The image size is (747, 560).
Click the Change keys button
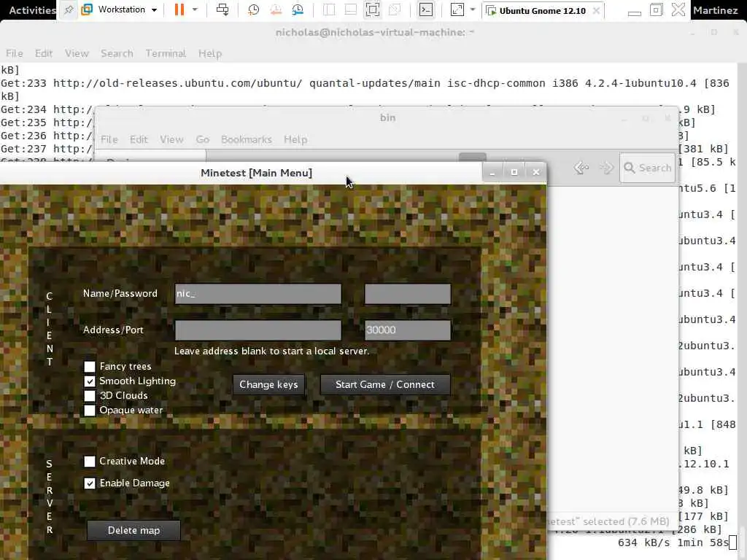pos(268,385)
